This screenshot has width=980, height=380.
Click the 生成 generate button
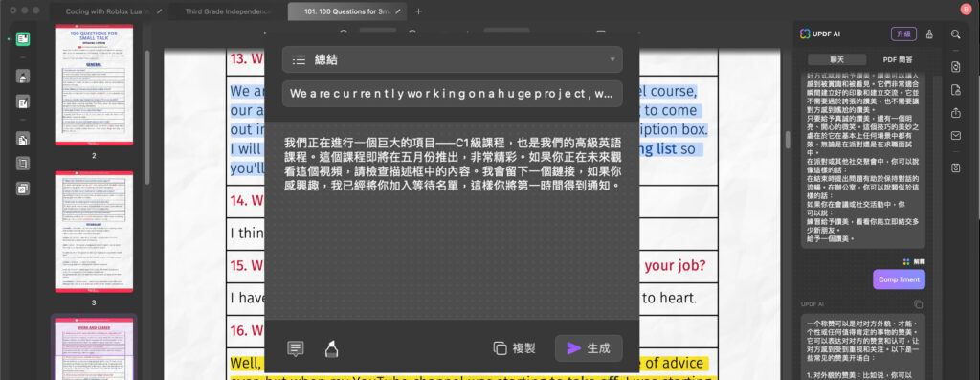589,348
